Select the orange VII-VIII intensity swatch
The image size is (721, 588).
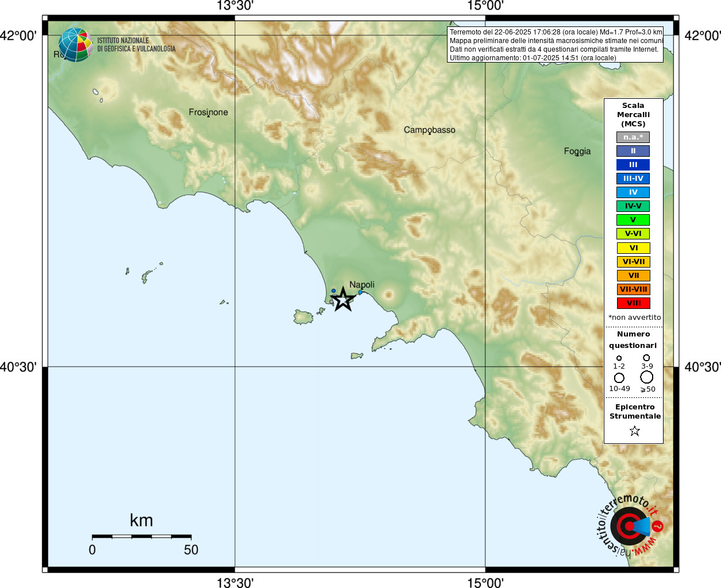coord(633,289)
